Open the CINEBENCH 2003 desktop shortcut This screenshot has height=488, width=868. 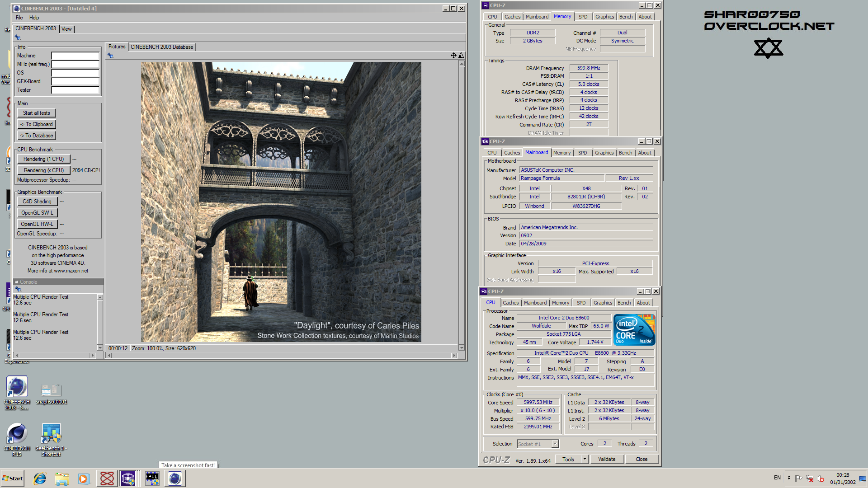tap(17, 393)
